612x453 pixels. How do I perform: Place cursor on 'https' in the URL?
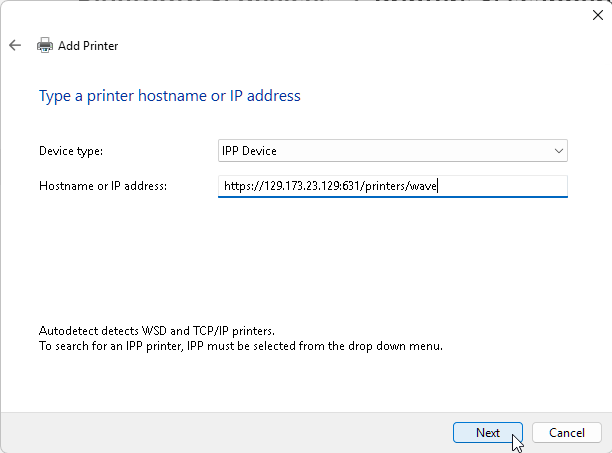[237, 186]
